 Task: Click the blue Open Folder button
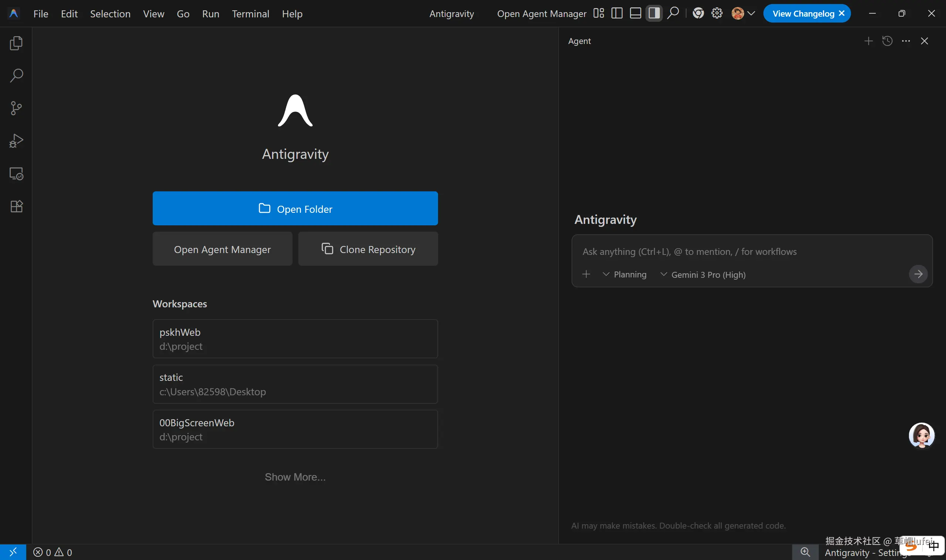click(x=295, y=208)
